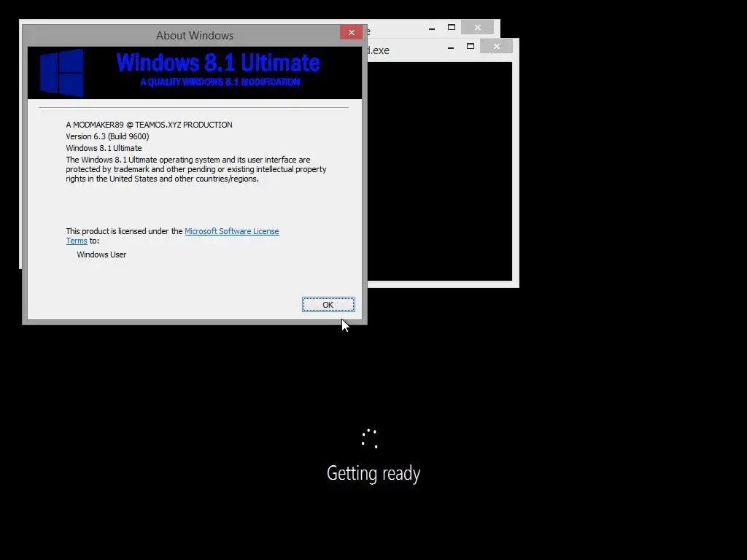Click the Windows logo in the banner
Viewport: 747px width, 560px height.
coord(62,73)
